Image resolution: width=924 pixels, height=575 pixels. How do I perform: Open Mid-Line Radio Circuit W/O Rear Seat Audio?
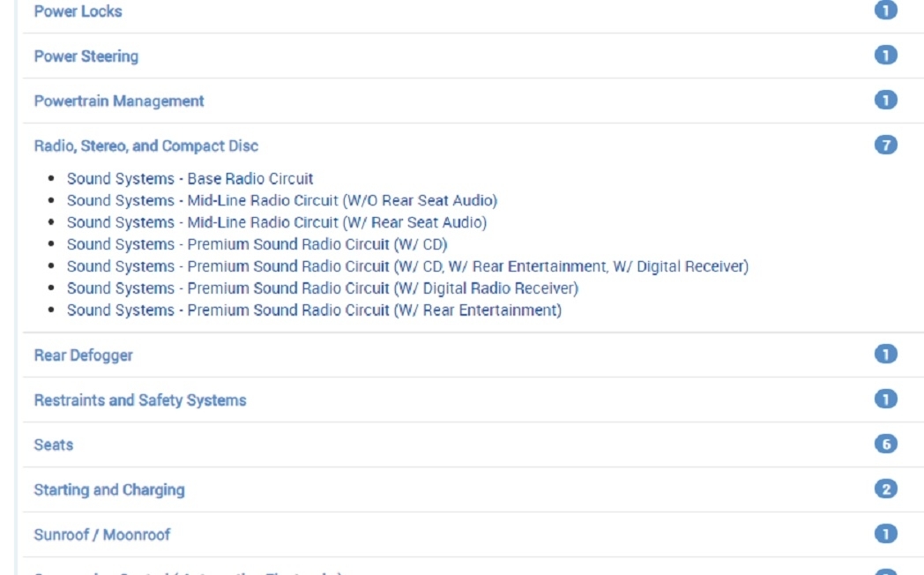281,201
